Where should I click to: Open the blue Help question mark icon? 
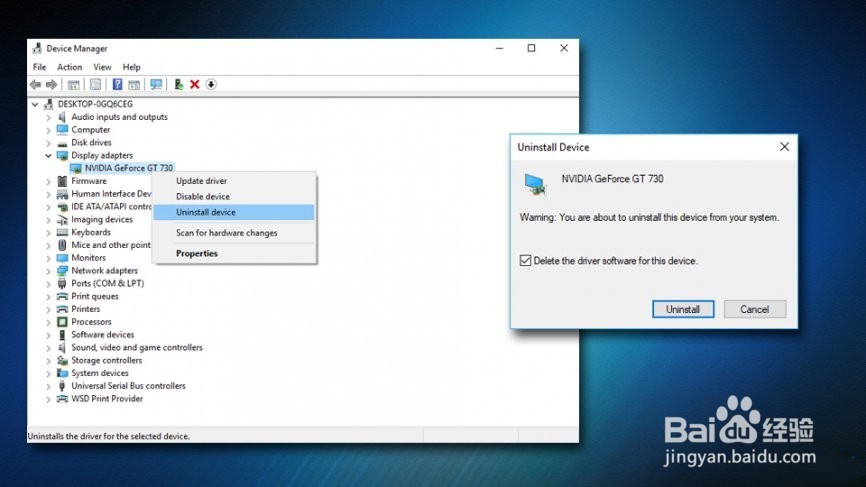[x=117, y=84]
